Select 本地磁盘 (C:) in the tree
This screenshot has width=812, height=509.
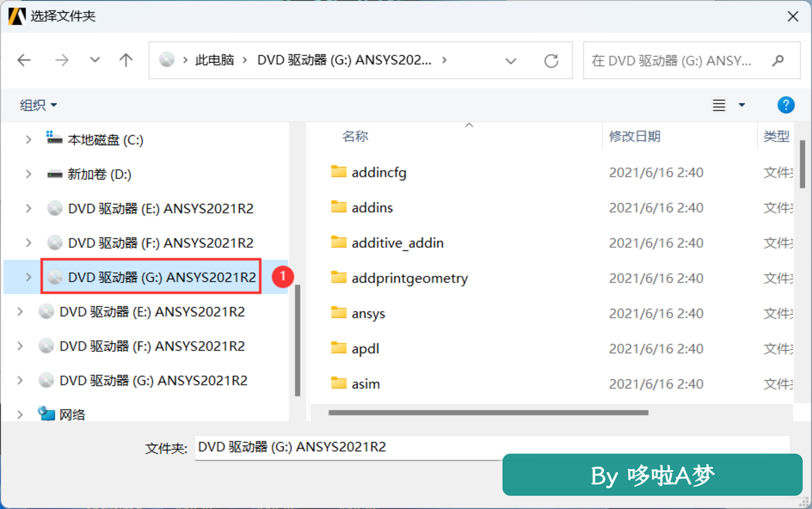[x=105, y=140]
